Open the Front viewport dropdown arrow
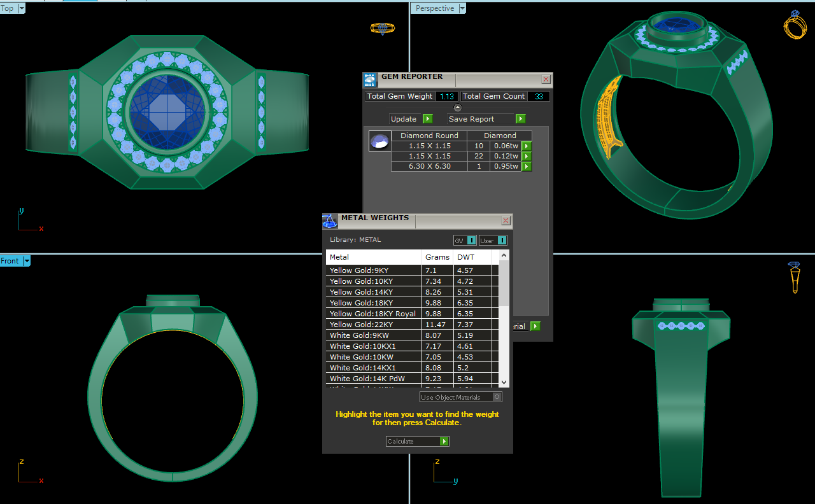 tap(27, 261)
